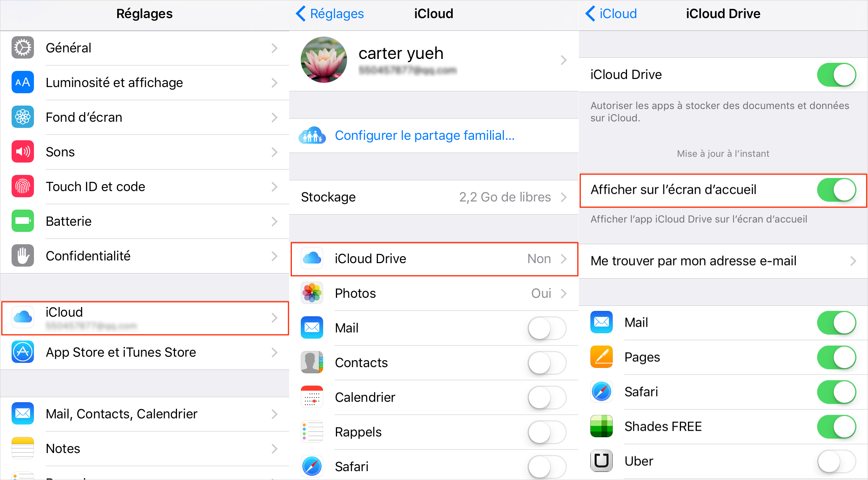The width and height of the screenshot is (868, 480).
Task: Enable the Rappels switch
Action: [547, 432]
